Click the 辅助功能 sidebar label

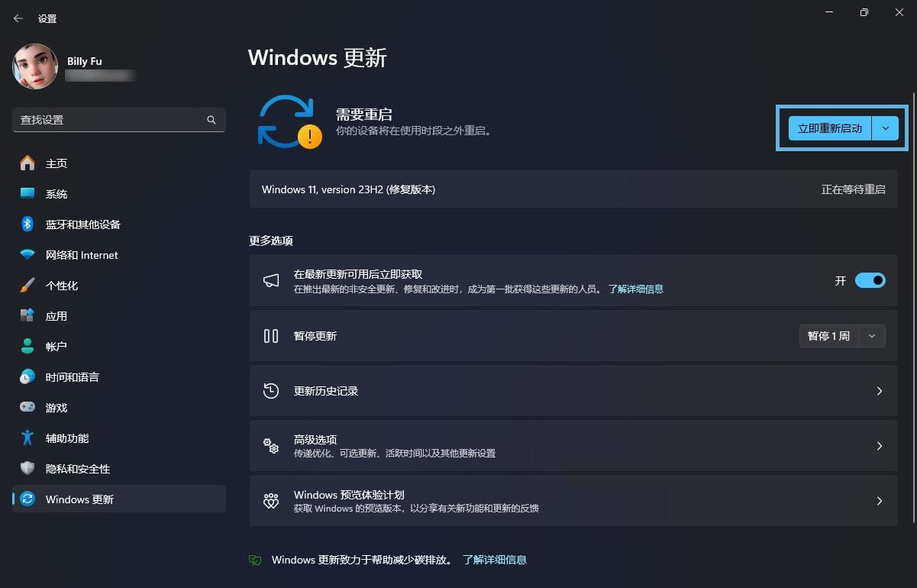(67, 438)
